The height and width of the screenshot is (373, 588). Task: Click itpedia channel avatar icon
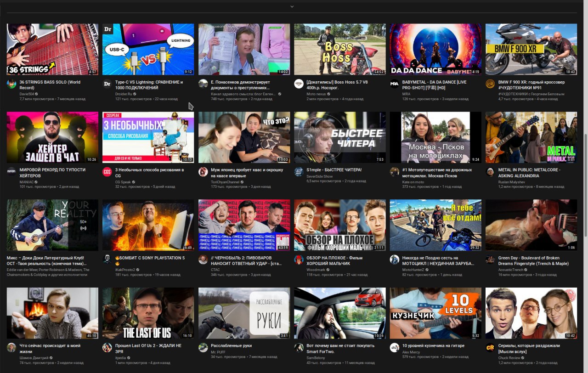pos(107,348)
